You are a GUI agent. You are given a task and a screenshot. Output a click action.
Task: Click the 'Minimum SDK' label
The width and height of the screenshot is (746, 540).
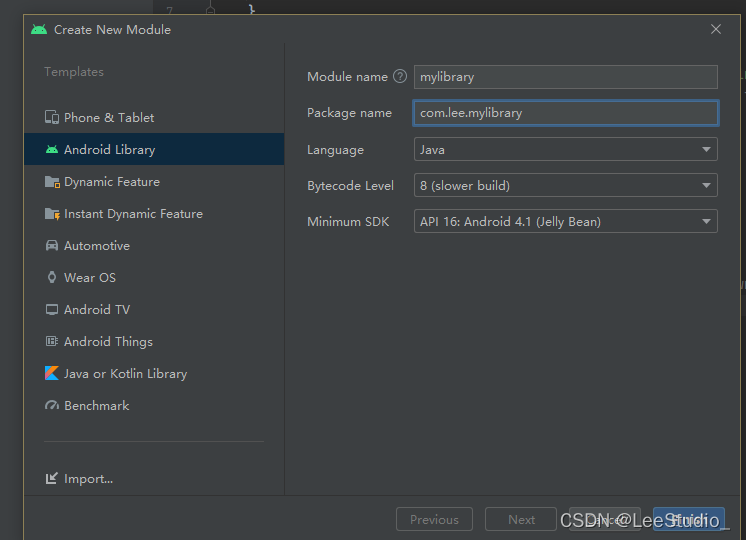348,222
